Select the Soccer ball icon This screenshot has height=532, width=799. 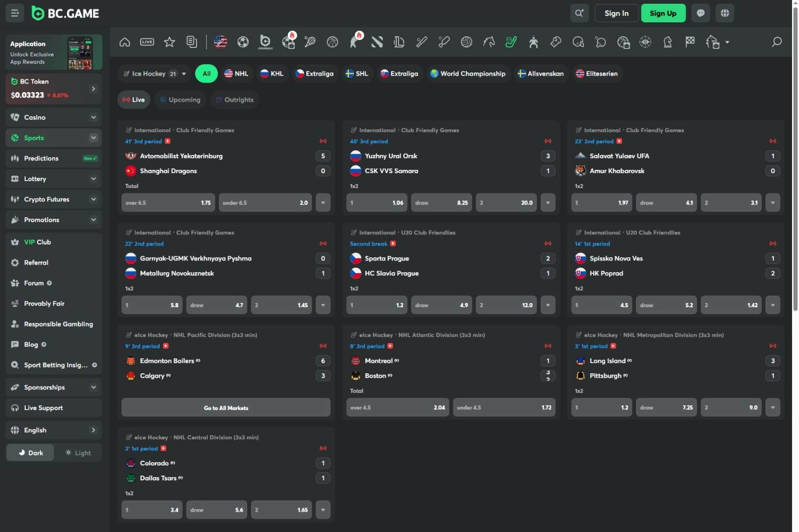point(243,42)
